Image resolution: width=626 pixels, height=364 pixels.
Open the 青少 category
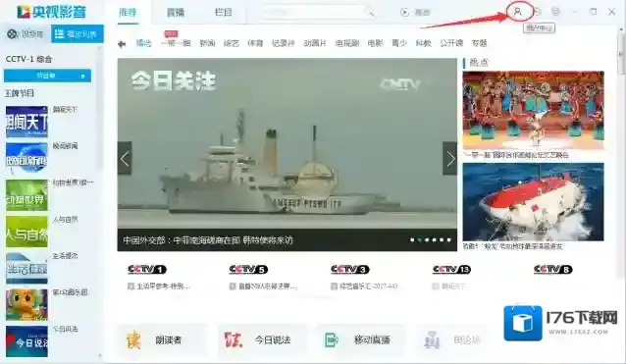tap(399, 43)
